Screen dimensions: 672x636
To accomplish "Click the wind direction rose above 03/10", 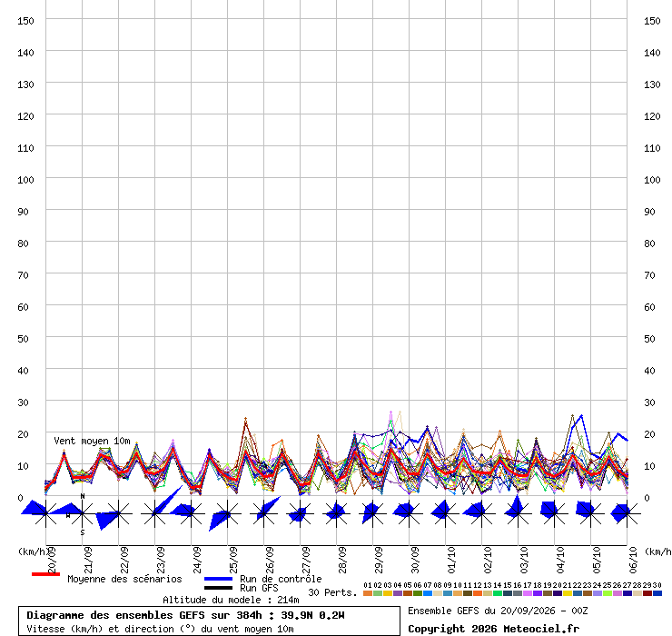I will [x=518, y=513].
